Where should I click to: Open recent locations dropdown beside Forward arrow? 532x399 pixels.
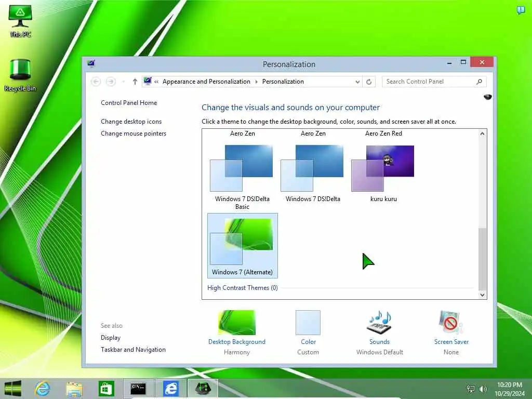pyautogui.click(x=123, y=82)
